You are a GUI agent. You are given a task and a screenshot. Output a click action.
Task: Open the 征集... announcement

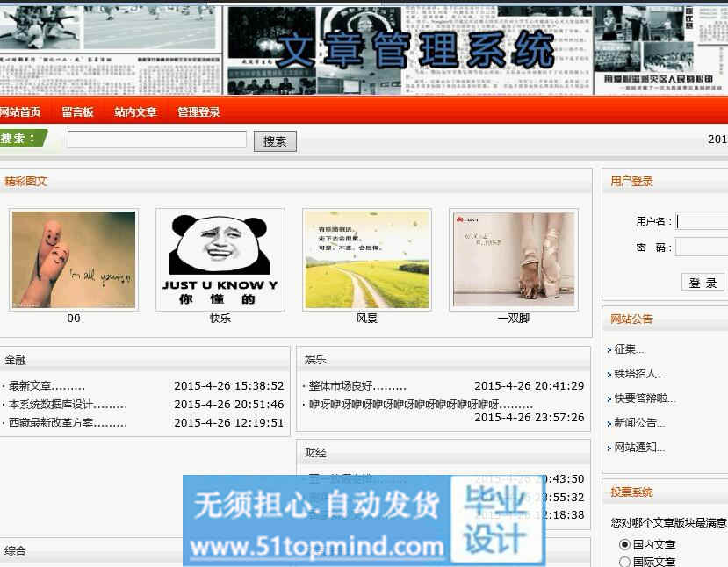point(629,349)
